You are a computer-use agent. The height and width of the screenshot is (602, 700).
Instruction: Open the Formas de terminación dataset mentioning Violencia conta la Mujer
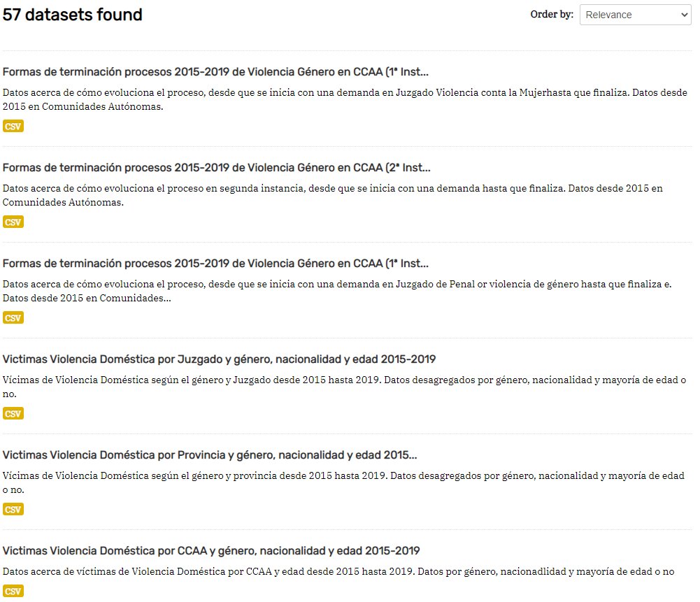pyautogui.click(x=215, y=72)
